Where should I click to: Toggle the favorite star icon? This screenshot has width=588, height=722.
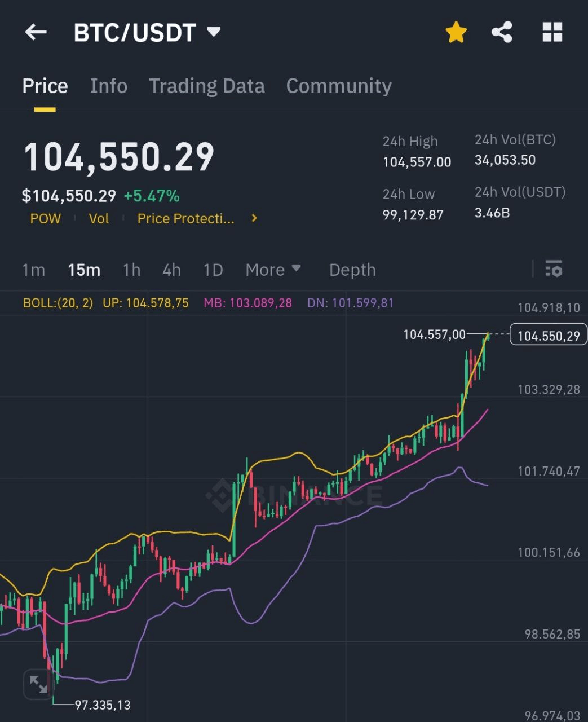456,32
